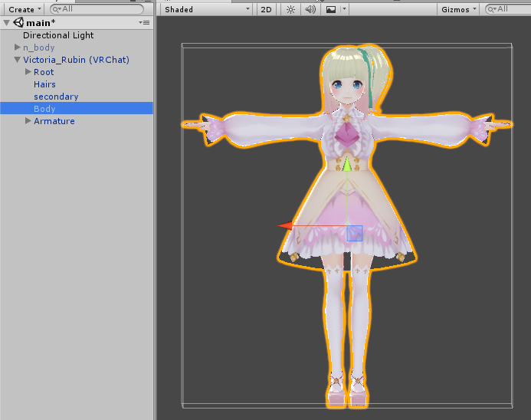The image size is (531, 420).
Task: Expand the Armature object
Action: point(28,121)
